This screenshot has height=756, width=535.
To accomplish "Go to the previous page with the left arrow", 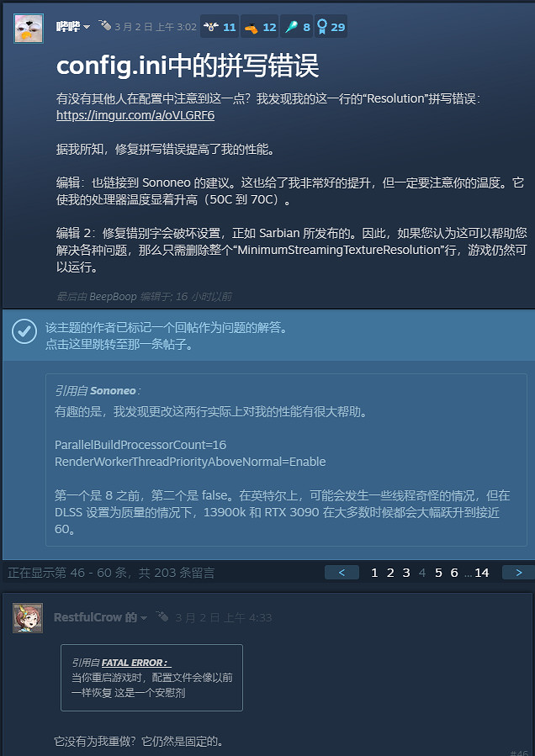I will [342, 573].
